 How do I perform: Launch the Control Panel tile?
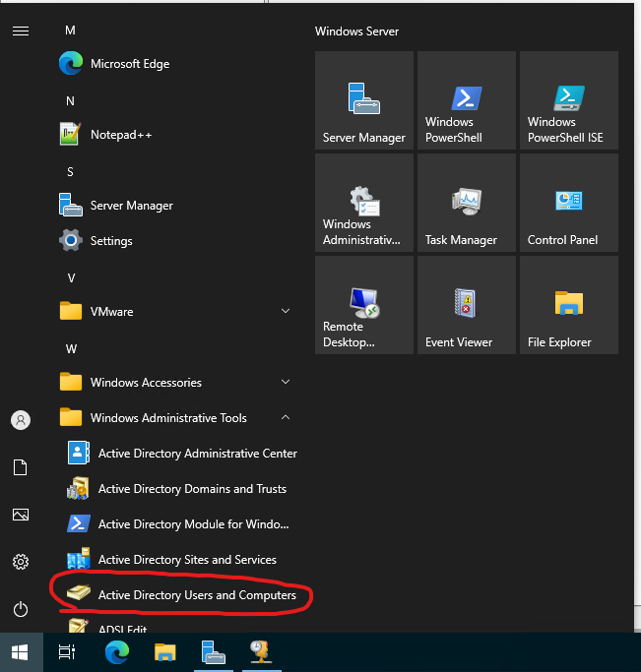[x=568, y=203]
